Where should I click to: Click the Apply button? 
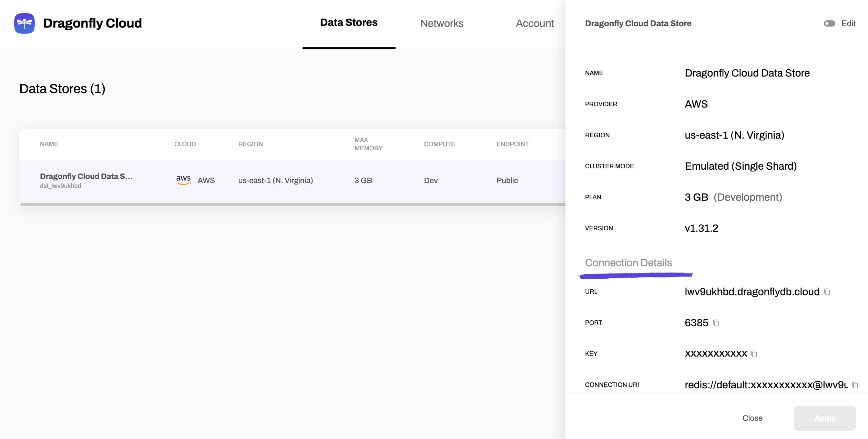click(825, 418)
